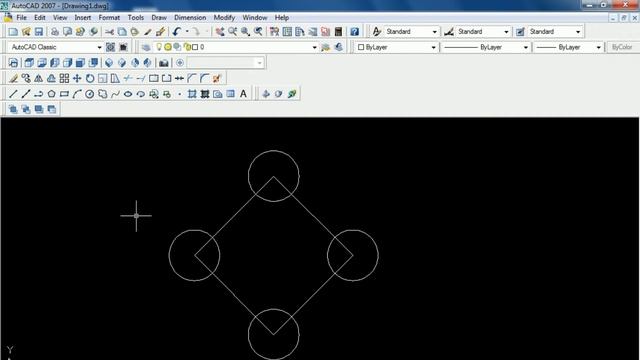Click the Fillet tool
This screenshot has width=640, height=360.
point(204,78)
